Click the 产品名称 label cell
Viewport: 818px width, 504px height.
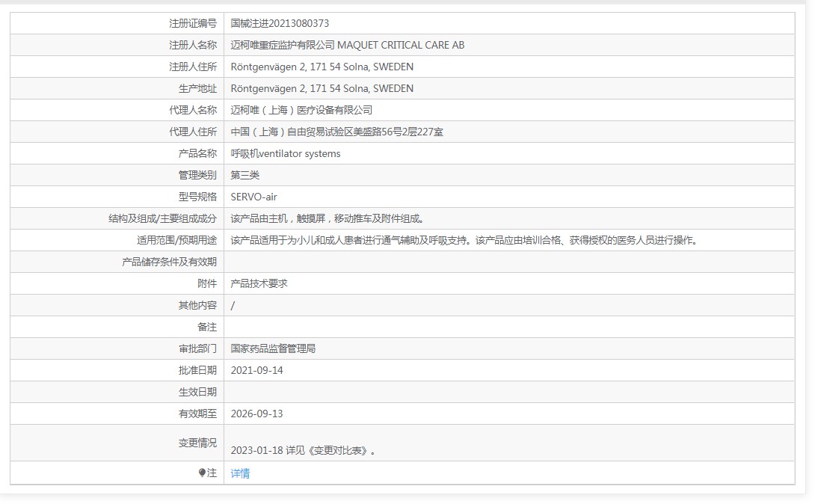point(117,153)
